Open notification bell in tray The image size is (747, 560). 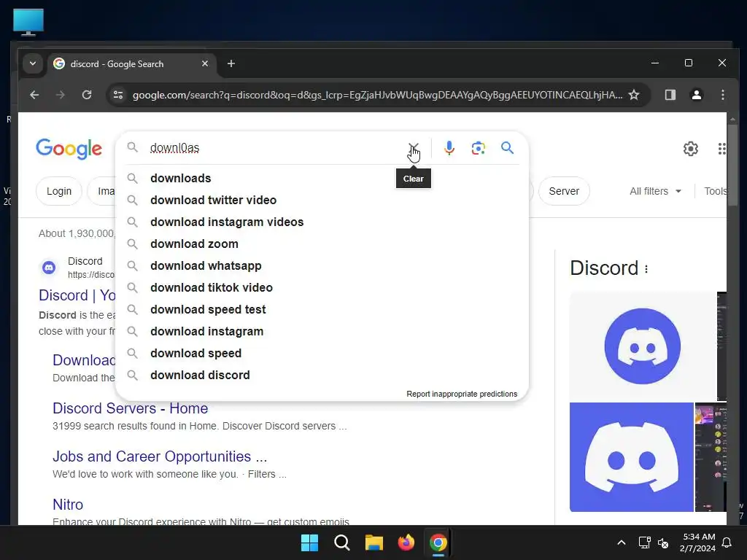727,542
